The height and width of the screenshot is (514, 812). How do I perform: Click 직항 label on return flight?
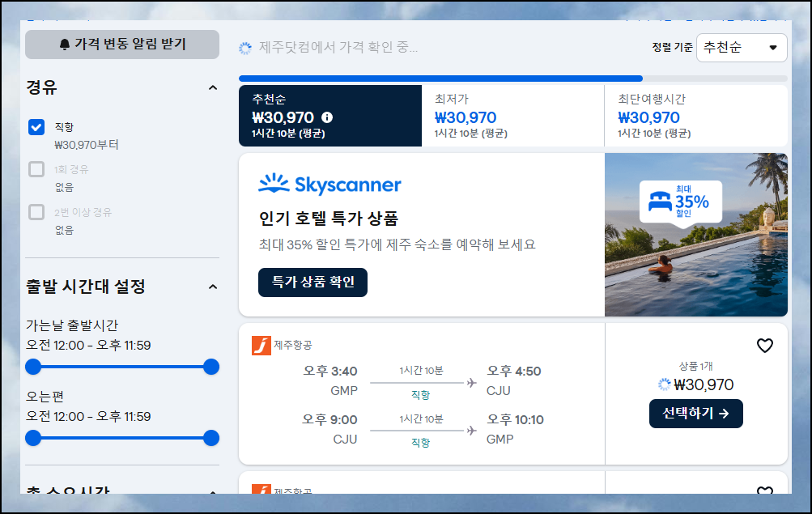[420, 443]
